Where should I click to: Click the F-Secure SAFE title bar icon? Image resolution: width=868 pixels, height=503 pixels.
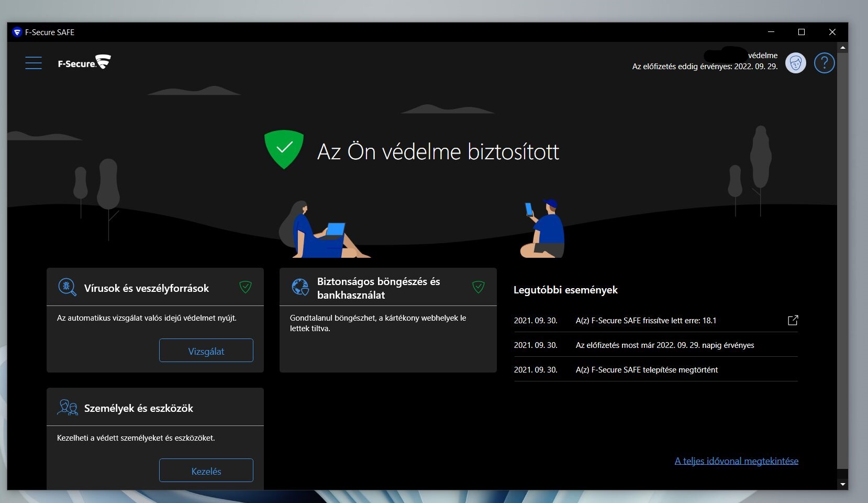point(17,32)
